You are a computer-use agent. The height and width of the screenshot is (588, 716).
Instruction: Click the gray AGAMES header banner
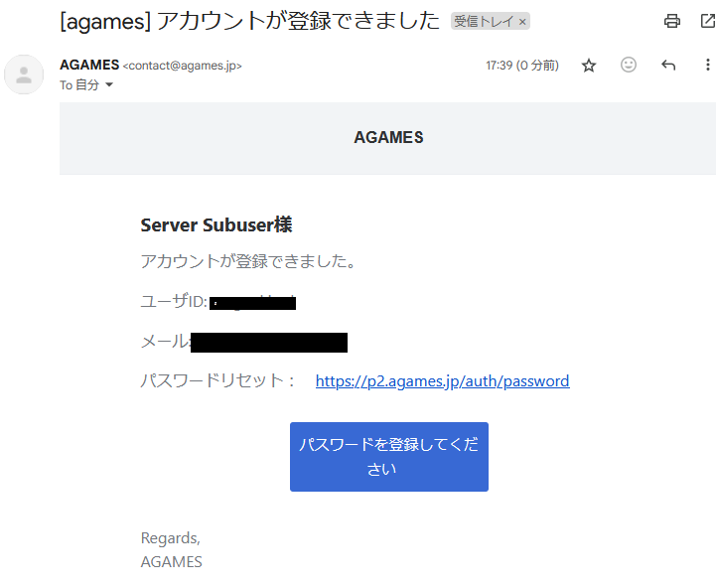pyautogui.click(x=388, y=138)
